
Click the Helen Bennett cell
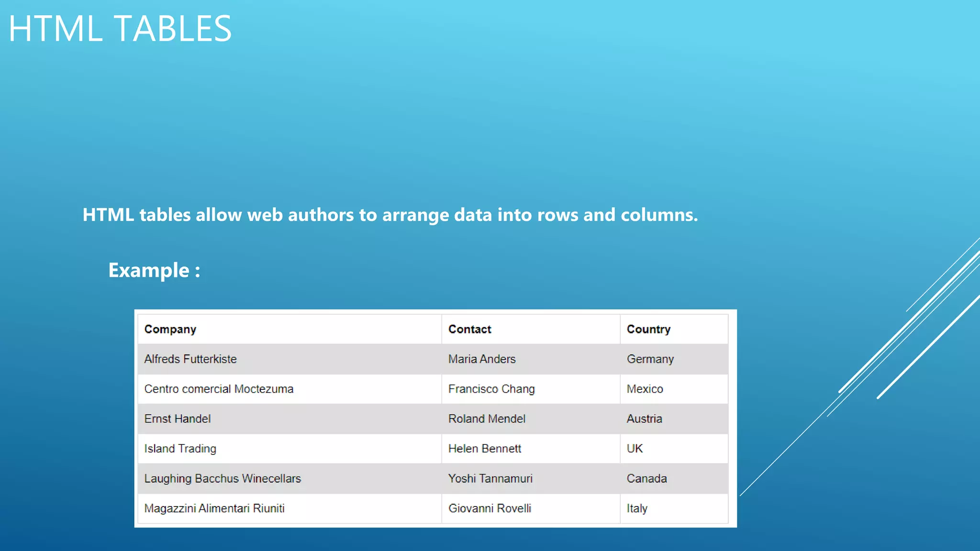484,449
